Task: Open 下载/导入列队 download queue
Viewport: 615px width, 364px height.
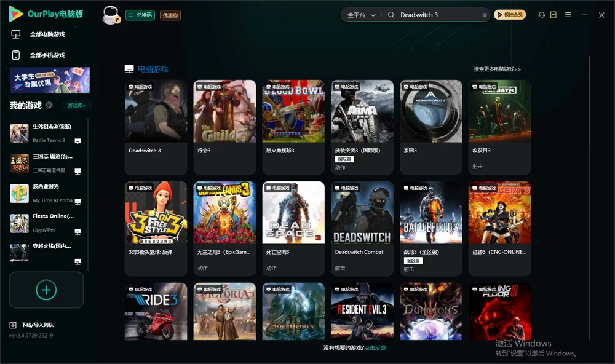Action: [x=32, y=325]
